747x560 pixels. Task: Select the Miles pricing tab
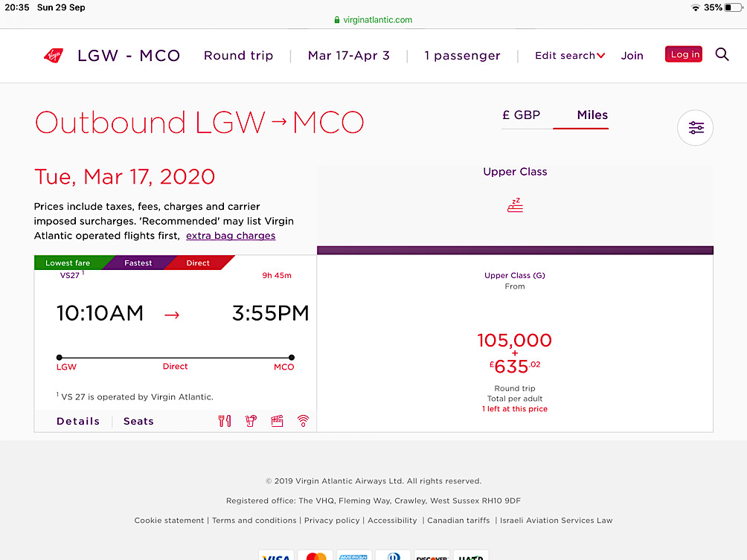click(592, 115)
